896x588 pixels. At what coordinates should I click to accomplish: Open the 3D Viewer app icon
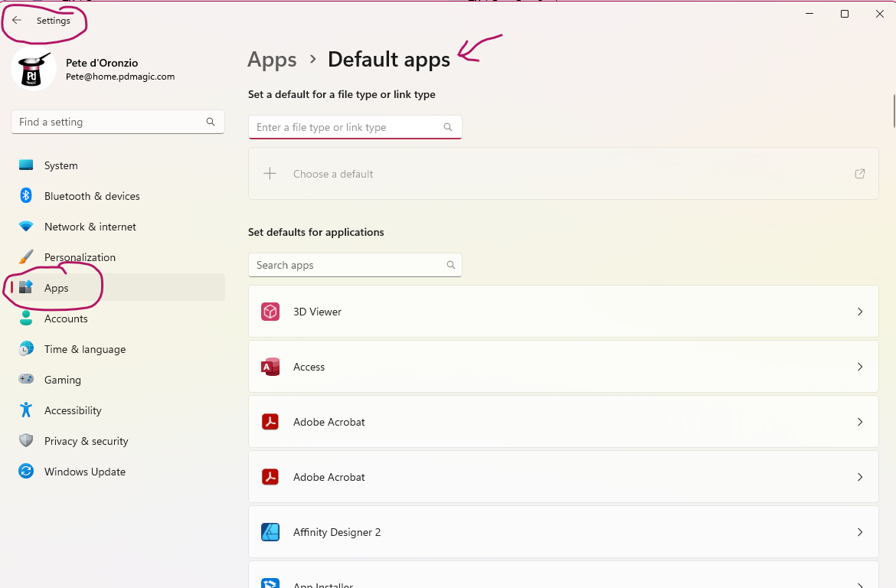click(270, 312)
